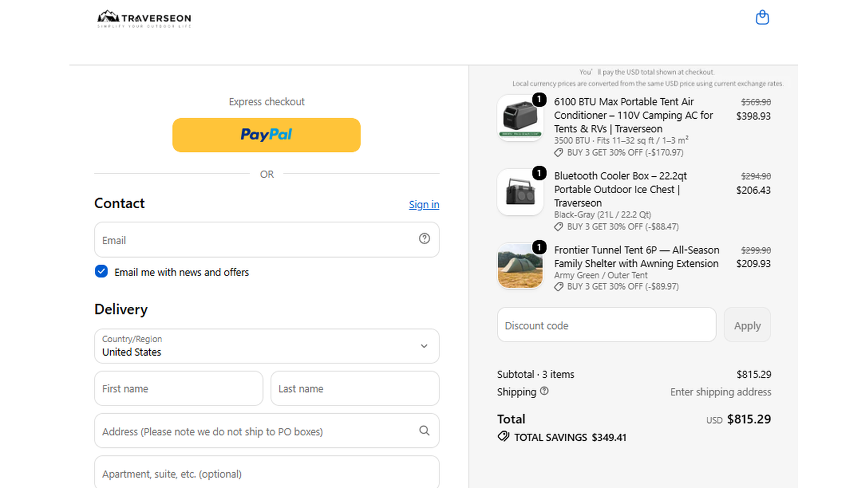Click the struck-through price $299.90
Screen dimensions: 868x488
(756, 250)
